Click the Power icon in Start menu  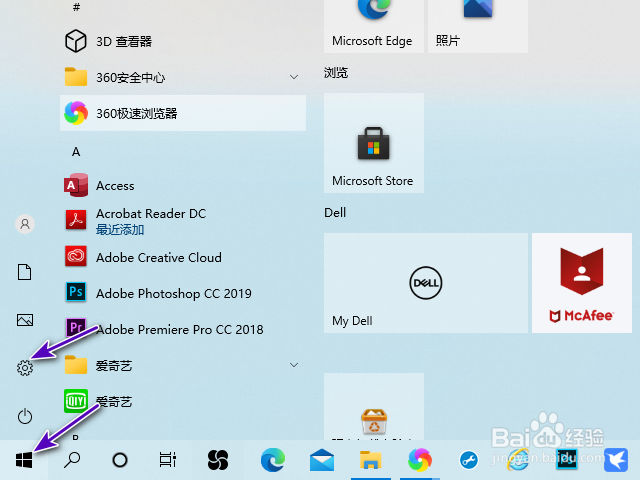tap(24, 416)
